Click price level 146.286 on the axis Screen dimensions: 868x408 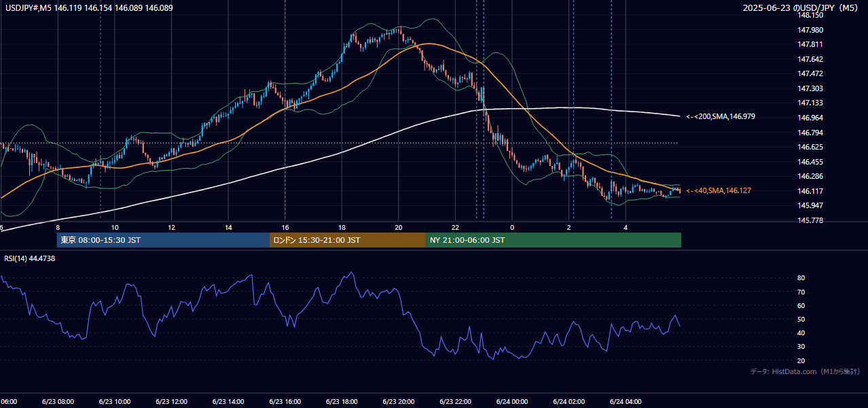(x=810, y=176)
